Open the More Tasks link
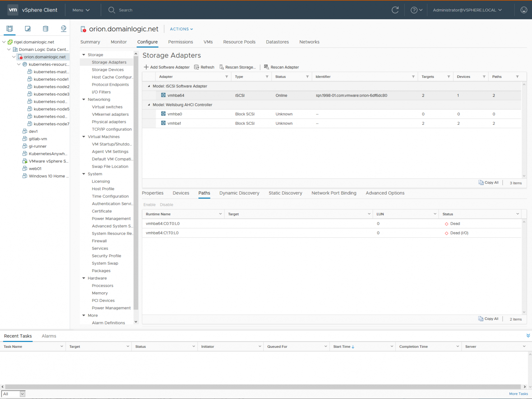532x399 pixels. (518, 394)
